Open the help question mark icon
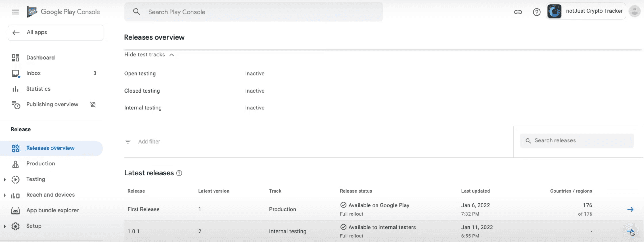The width and height of the screenshot is (644, 242). coord(536,12)
